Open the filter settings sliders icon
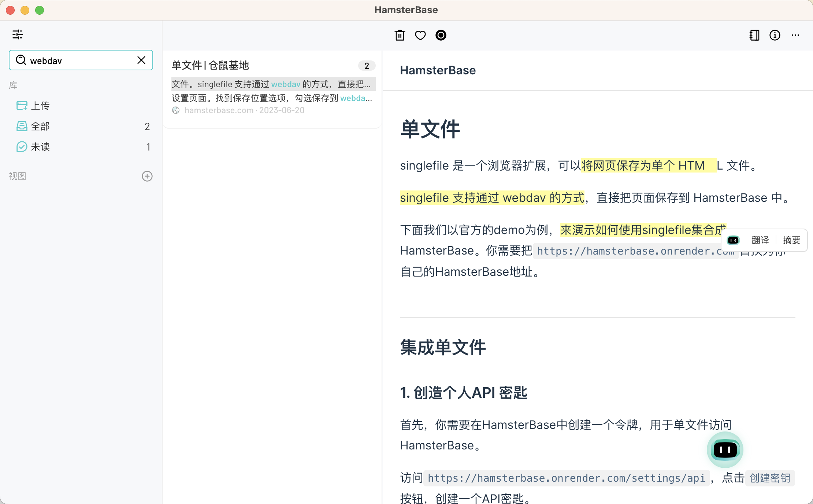 (18, 35)
